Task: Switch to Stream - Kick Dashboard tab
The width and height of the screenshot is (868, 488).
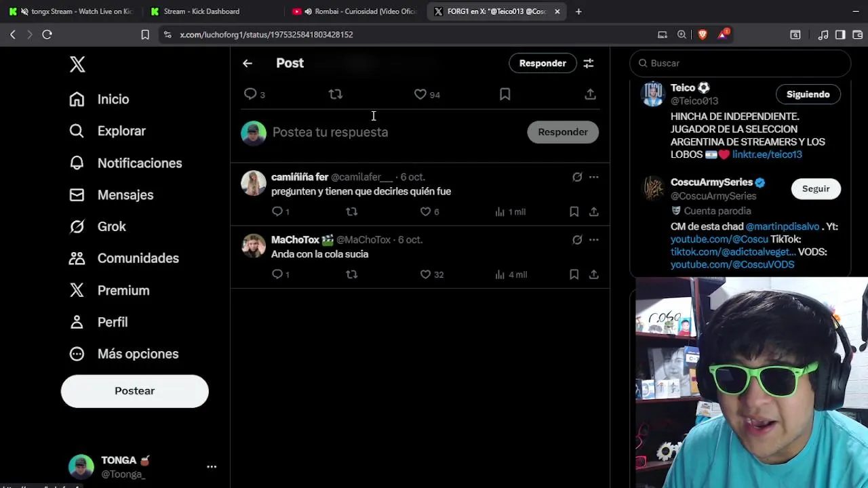Action: point(201,12)
